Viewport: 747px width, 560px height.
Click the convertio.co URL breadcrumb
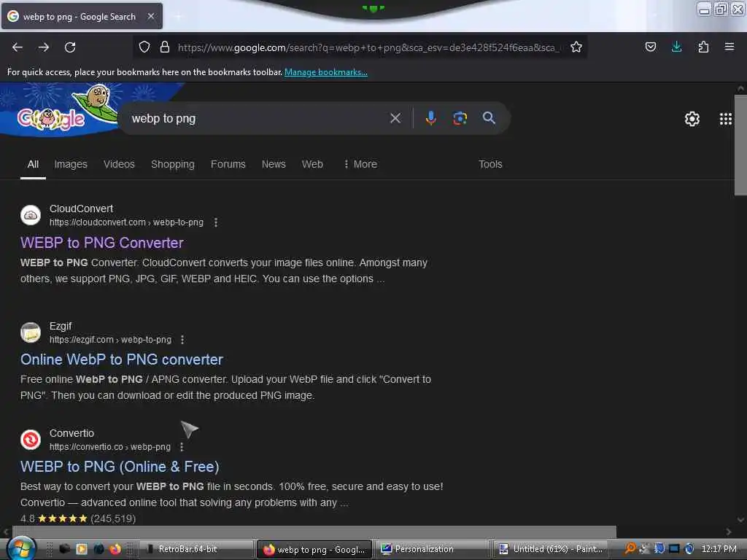[109, 447]
